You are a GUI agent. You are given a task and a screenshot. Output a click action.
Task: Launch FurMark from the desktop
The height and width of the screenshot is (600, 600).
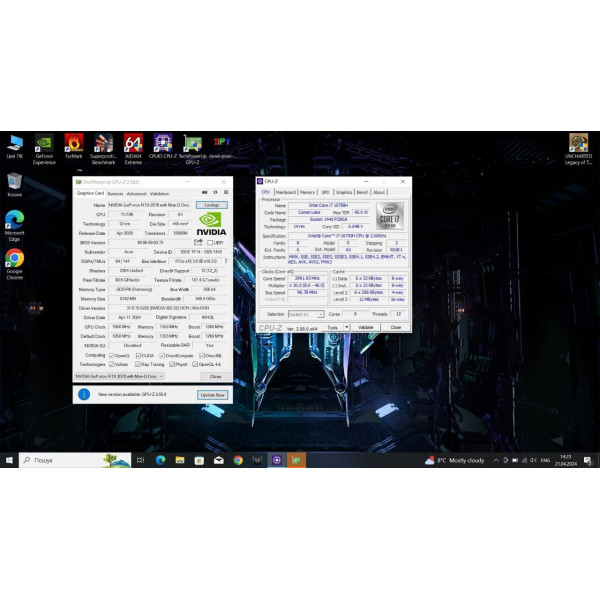click(74, 146)
